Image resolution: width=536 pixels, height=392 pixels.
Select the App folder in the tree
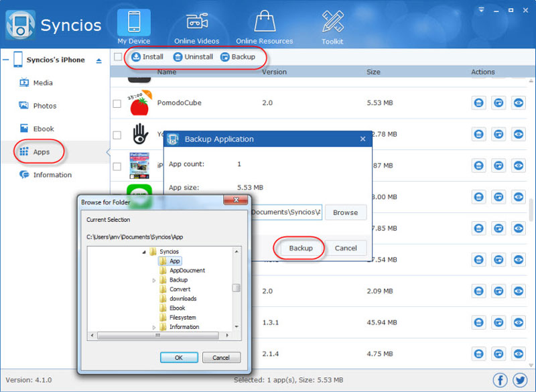click(170, 261)
